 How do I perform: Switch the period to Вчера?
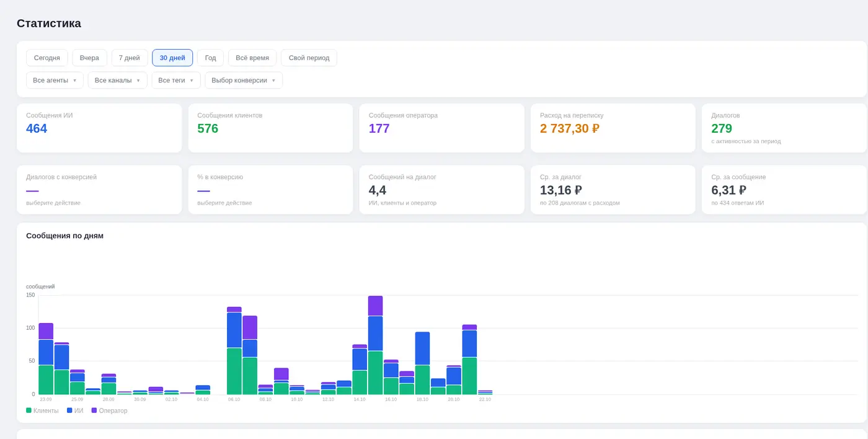click(89, 58)
